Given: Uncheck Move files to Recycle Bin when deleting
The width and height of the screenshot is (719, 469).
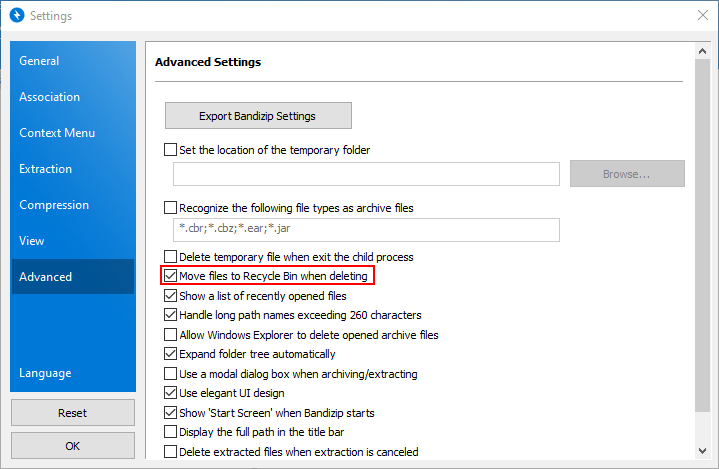Looking at the screenshot, I should tap(170, 276).
